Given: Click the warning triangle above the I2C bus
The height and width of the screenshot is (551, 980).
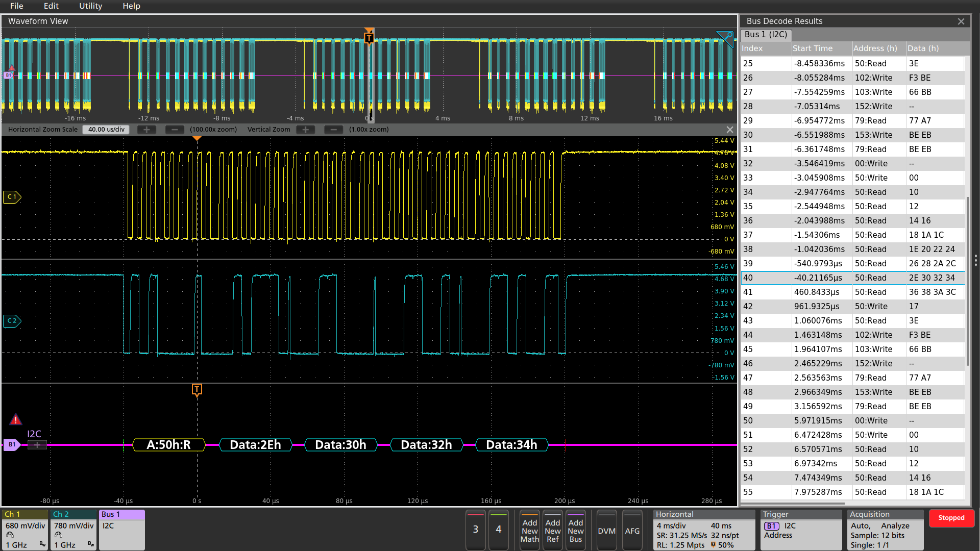Looking at the screenshot, I should point(15,419).
